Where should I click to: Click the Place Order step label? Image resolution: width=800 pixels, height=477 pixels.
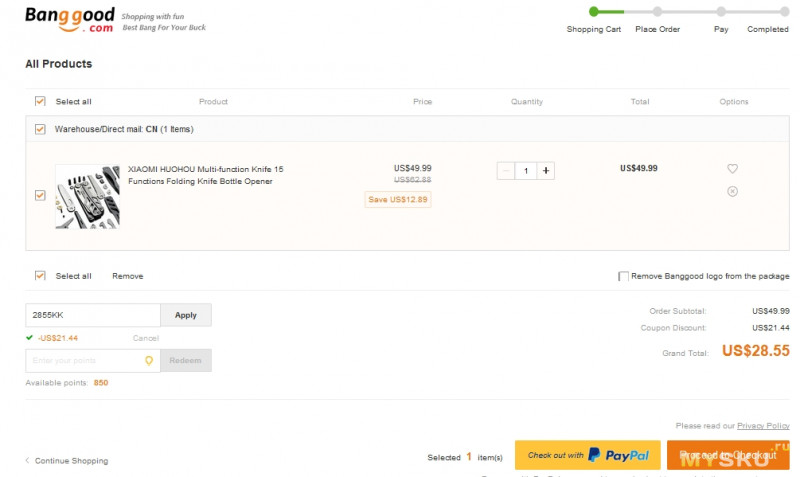657,29
